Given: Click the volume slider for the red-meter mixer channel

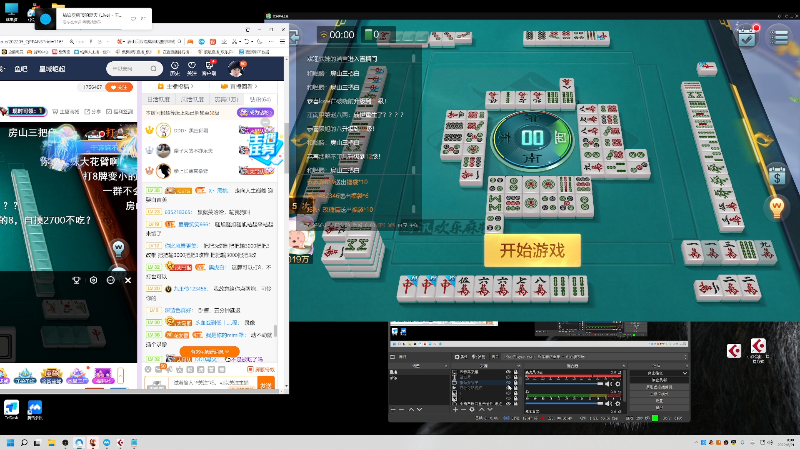Looking at the screenshot, I should tap(564, 384).
